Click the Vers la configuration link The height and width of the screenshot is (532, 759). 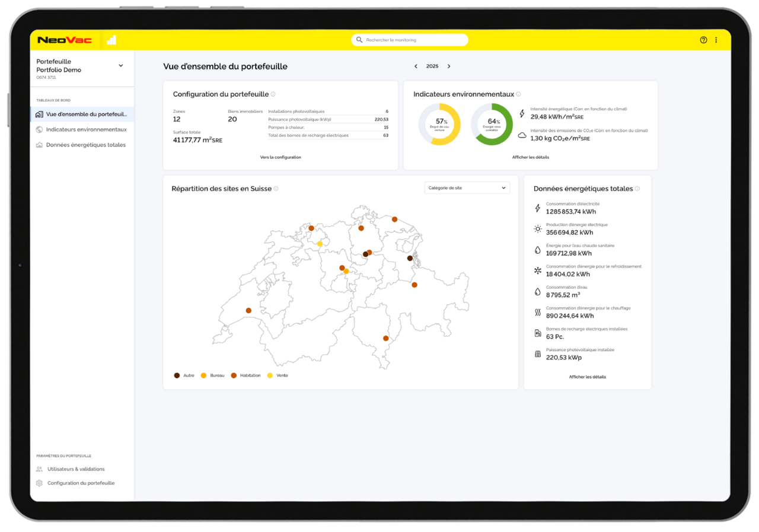tap(280, 157)
